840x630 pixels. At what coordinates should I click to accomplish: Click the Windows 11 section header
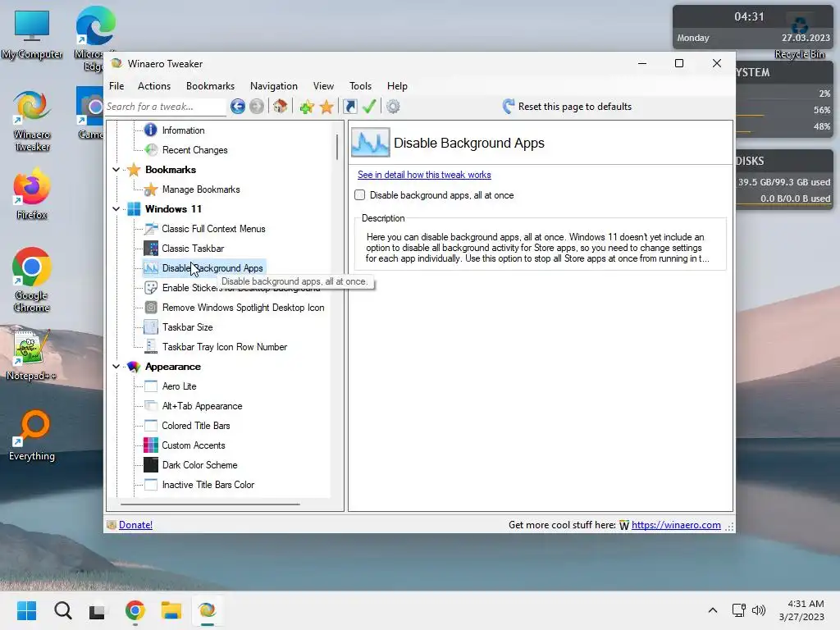tap(173, 209)
